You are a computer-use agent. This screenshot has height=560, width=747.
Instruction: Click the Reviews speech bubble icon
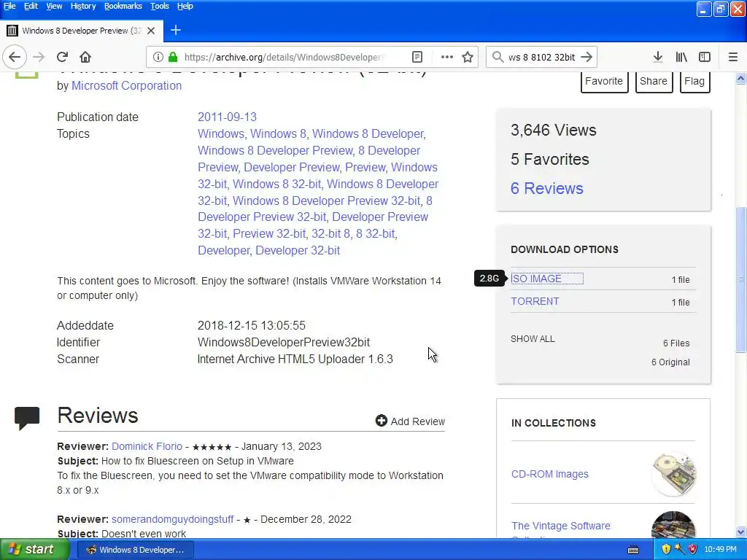27,418
